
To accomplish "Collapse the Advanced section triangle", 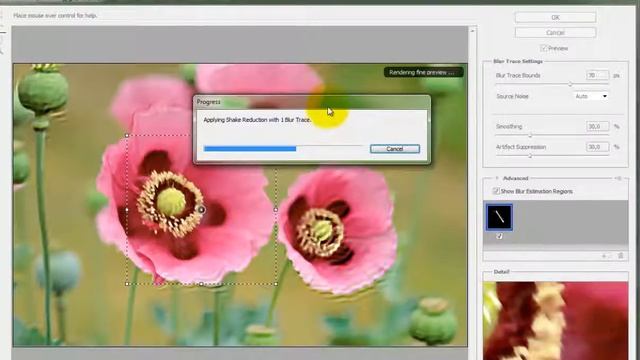I will coord(497,178).
